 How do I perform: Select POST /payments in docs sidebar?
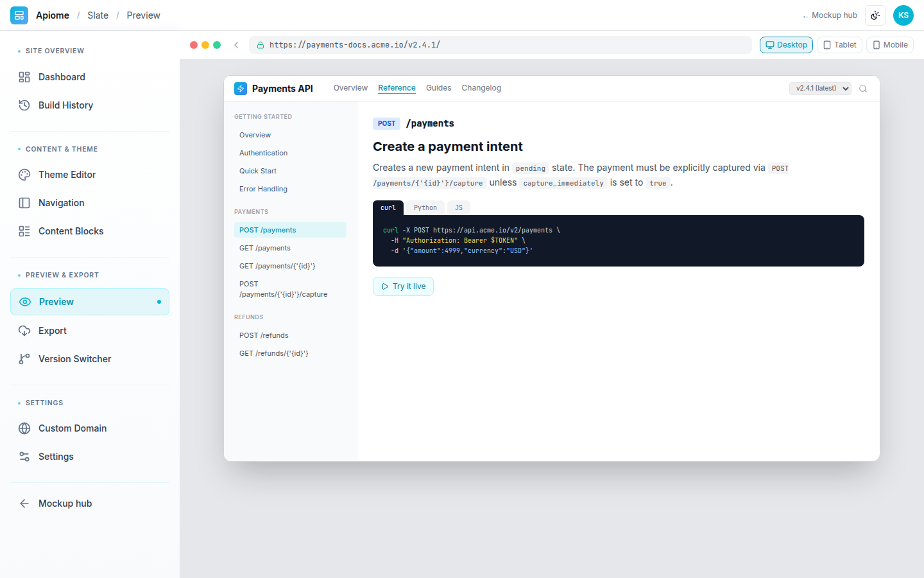290,230
